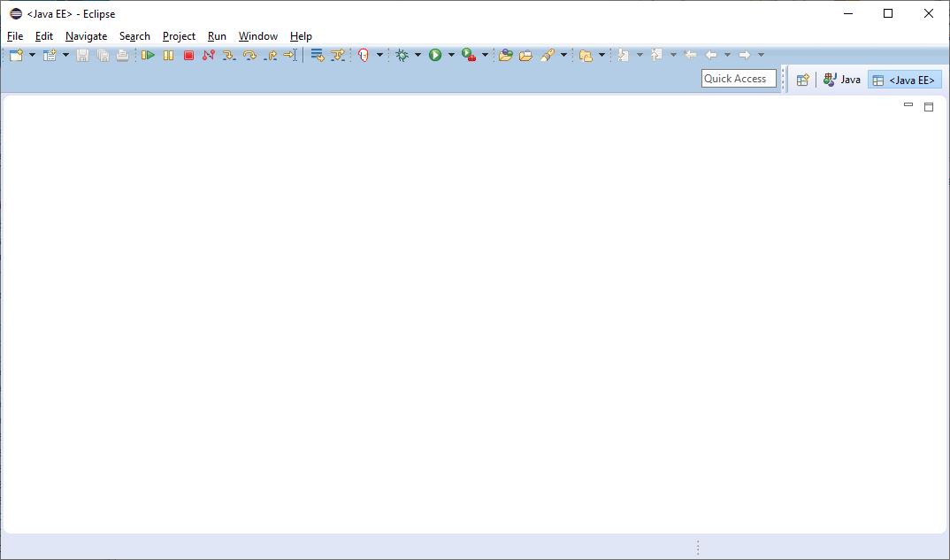Image resolution: width=950 pixels, height=560 pixels.
Task: Click the Search flashlight icon
Action: (x=548, y=55)
